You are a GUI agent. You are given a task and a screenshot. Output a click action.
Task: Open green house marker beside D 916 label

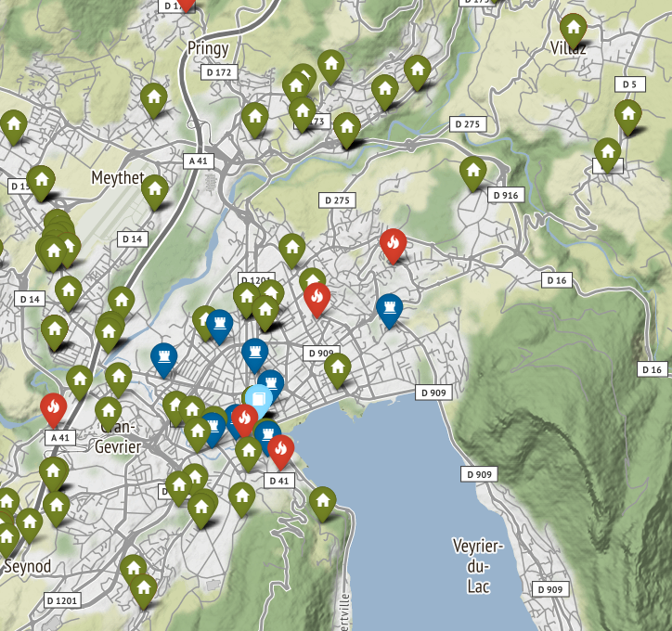(472, 174)
